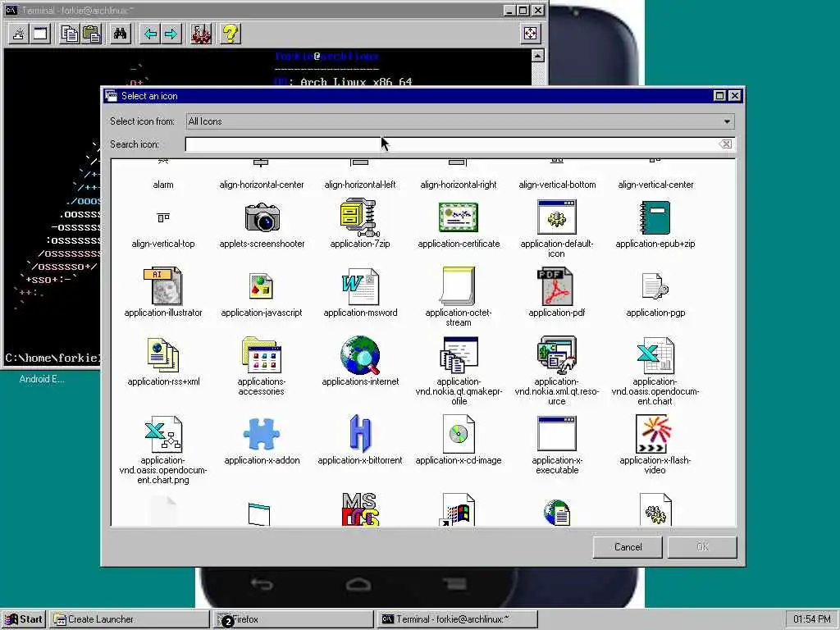Click the Terminal scrollbar up arrow
The width and height of the screenshot is (840, 630).
538,55
